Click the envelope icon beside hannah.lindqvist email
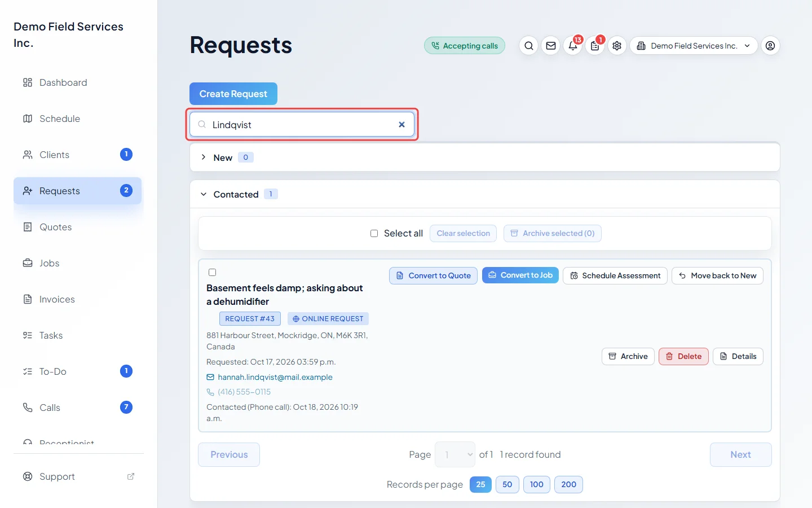This screenshot has width=812, height=508. click(x=210, y=377)
